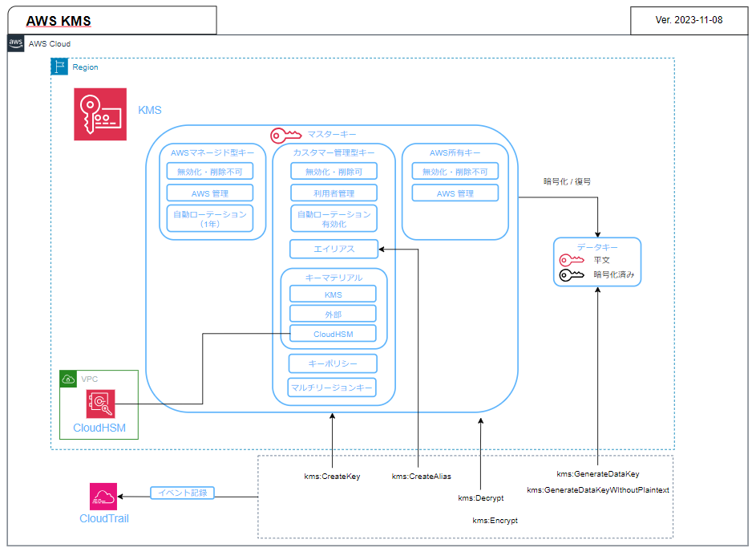Select 外部 in the キーマテリアル group

click(333, 313)
